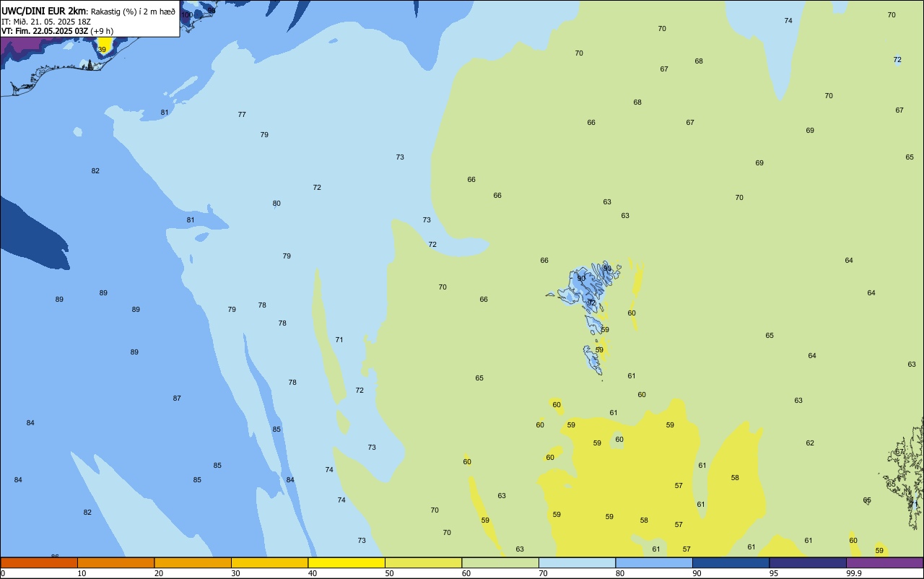Click the IT: Mið. 21. 05. 2025 18Z line

(46, 22)
